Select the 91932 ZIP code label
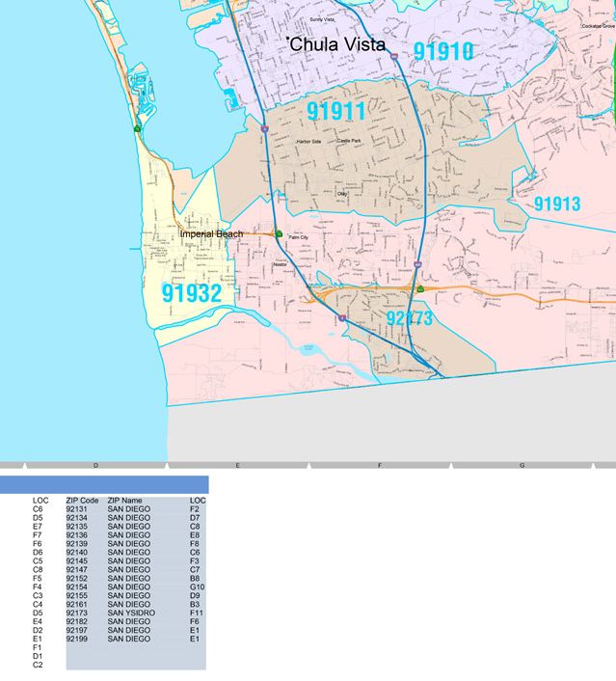Screen dimensions: 616x681 192,293
